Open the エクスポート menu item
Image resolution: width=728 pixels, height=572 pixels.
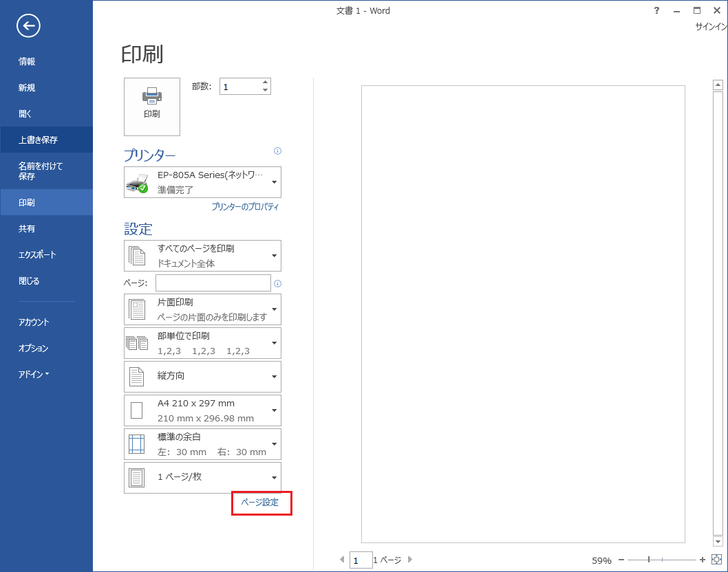[37, 254]
